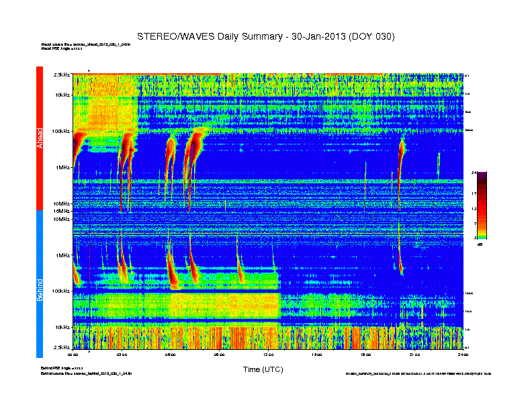Click the STEREO/WAVES Daily Summary title
This screenshot has height=411, width=532.
[265, 37]
